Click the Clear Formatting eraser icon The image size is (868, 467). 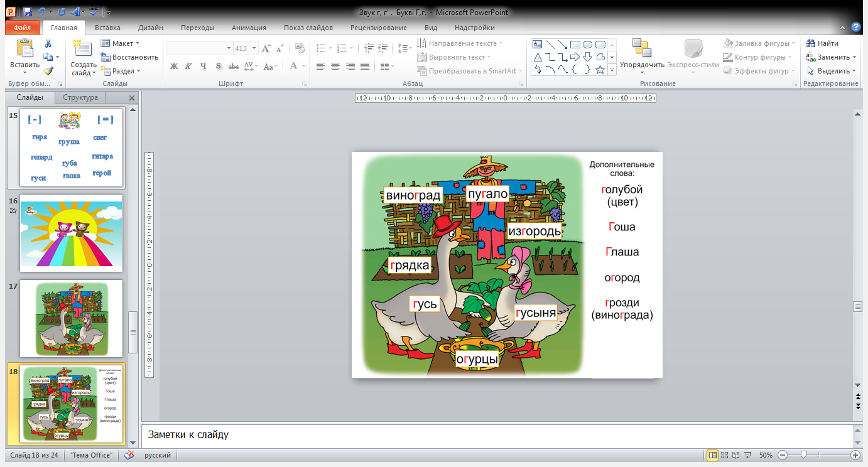[x=300, y=48]
